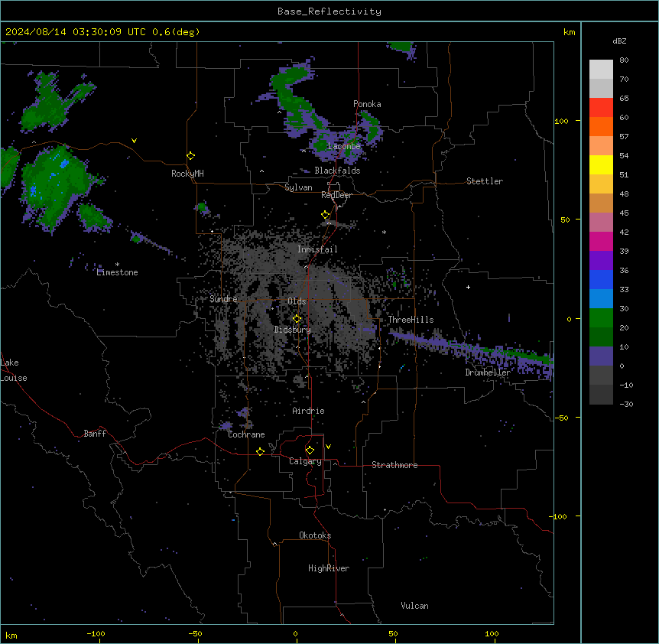Click the HighRiver label
659x644 pixels.
329,568
